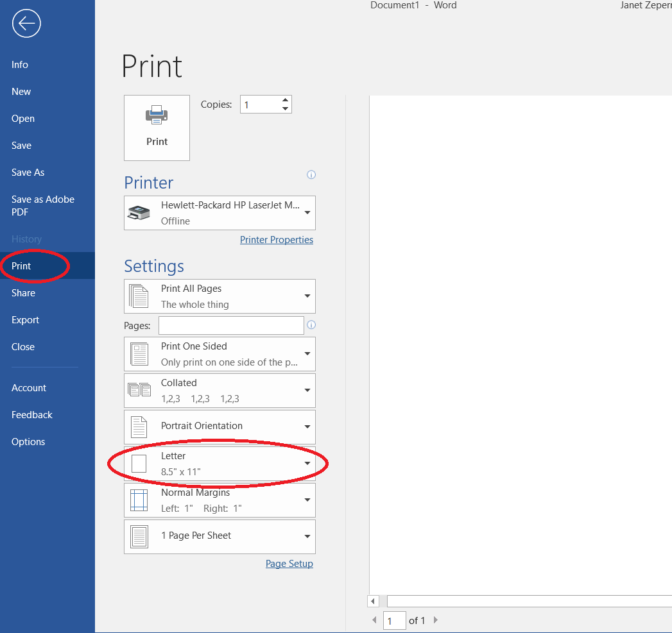Click the horizontal scrollbar below the preview

[526, 601]
